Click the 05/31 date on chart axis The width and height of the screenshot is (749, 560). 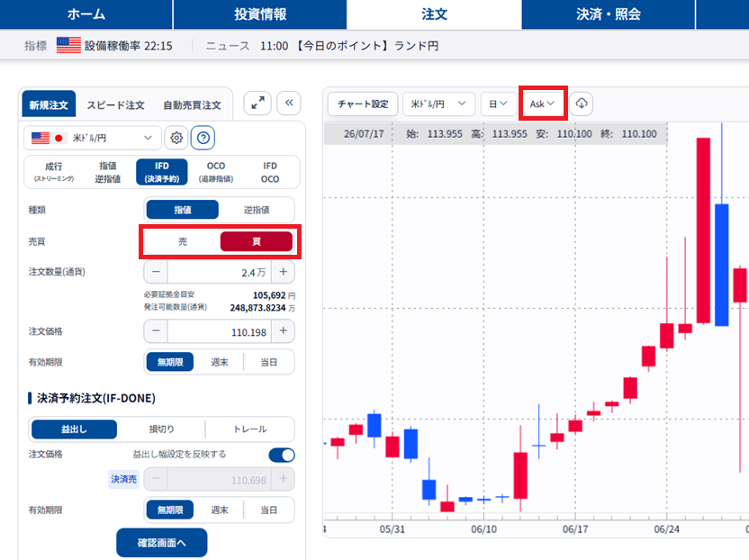coord(393,529)
